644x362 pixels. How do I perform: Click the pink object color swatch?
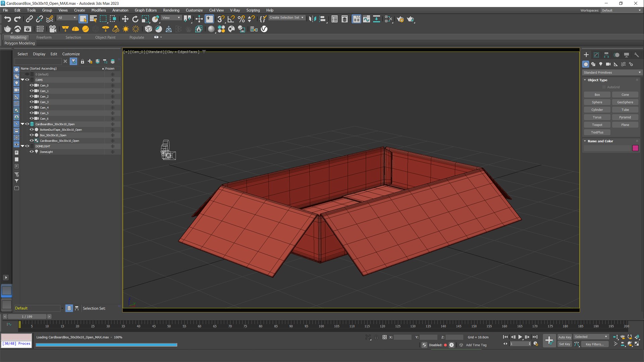click(635, 148)
